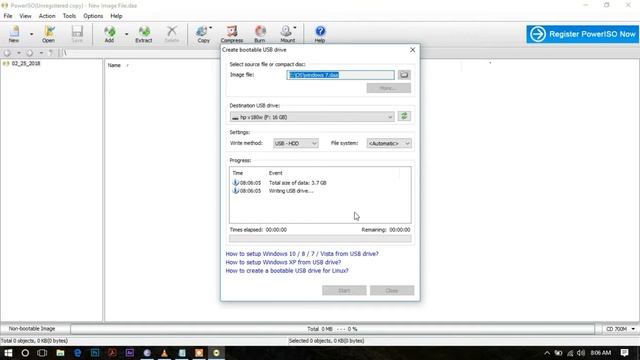Open Task View on the taskbar

click(42, 353)
